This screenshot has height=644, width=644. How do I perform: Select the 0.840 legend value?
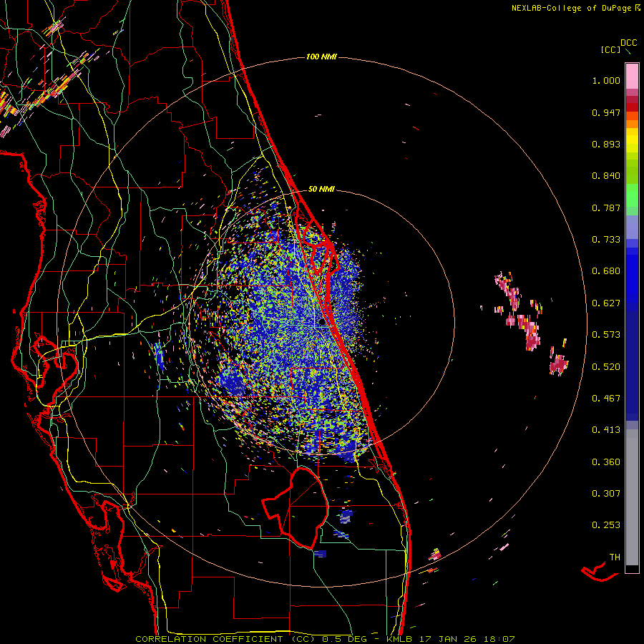[606, 176]
